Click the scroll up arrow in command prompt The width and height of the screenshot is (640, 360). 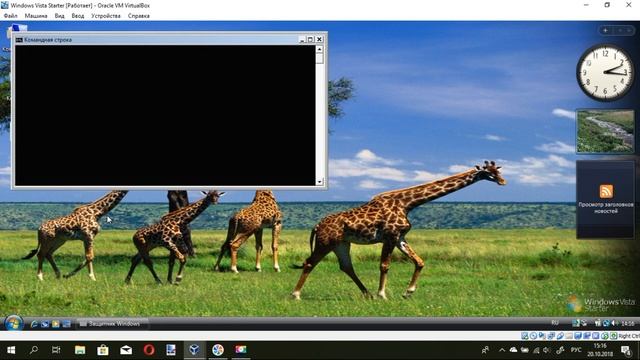[x=320, y=49]
